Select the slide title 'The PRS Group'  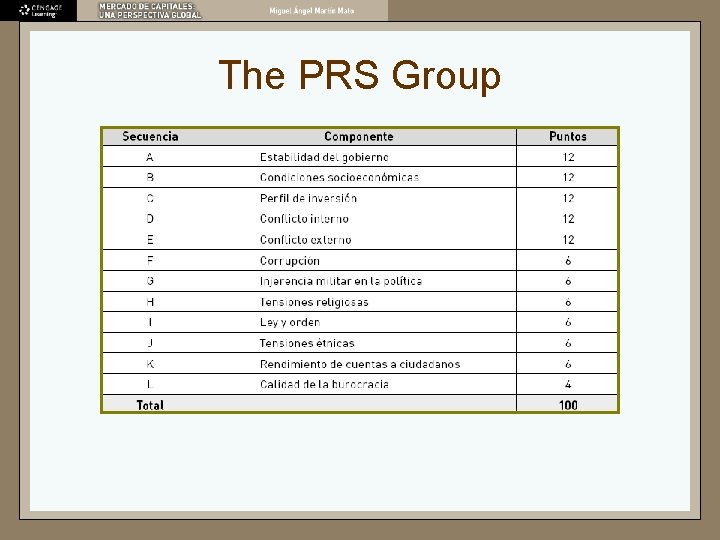[360, 75]
